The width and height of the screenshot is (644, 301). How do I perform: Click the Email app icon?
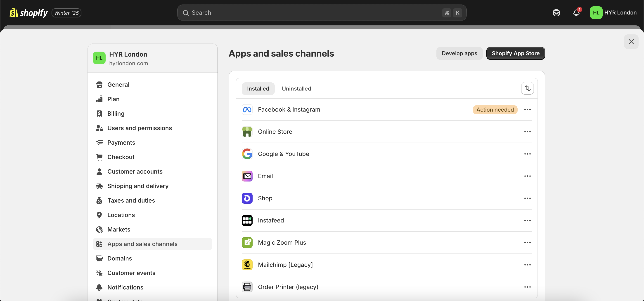tap(247, 176)
